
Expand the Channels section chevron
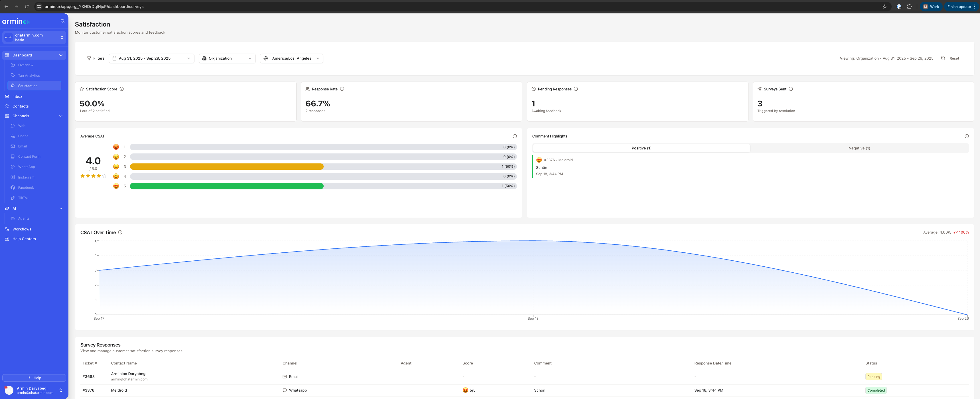click(x=60, y=116)
